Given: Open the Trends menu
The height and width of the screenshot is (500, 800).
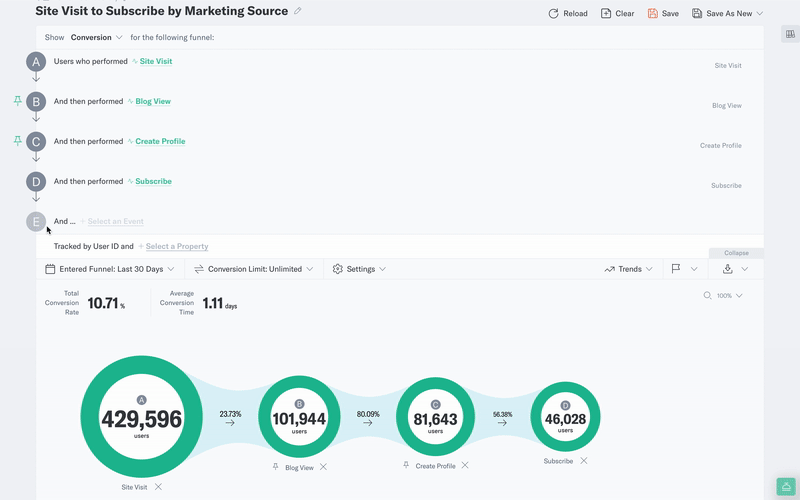Looking at the screenshot, I should tap(629, 269).
